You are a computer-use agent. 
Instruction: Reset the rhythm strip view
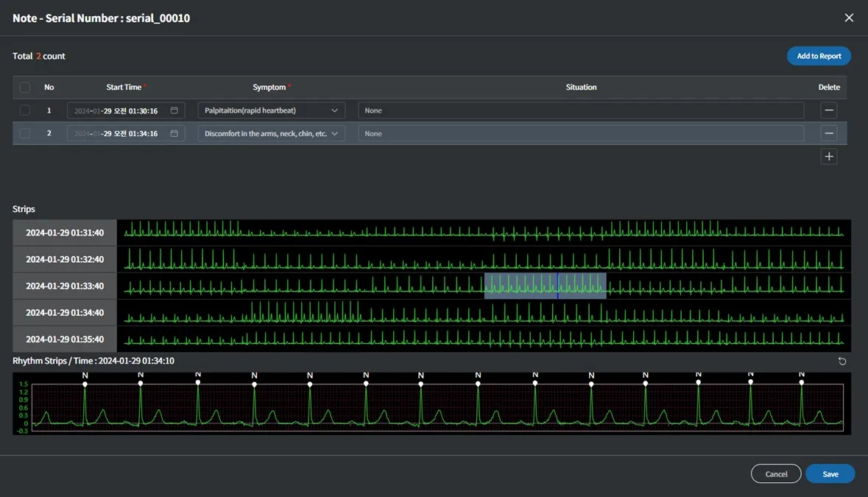click(x=842, y=361)
